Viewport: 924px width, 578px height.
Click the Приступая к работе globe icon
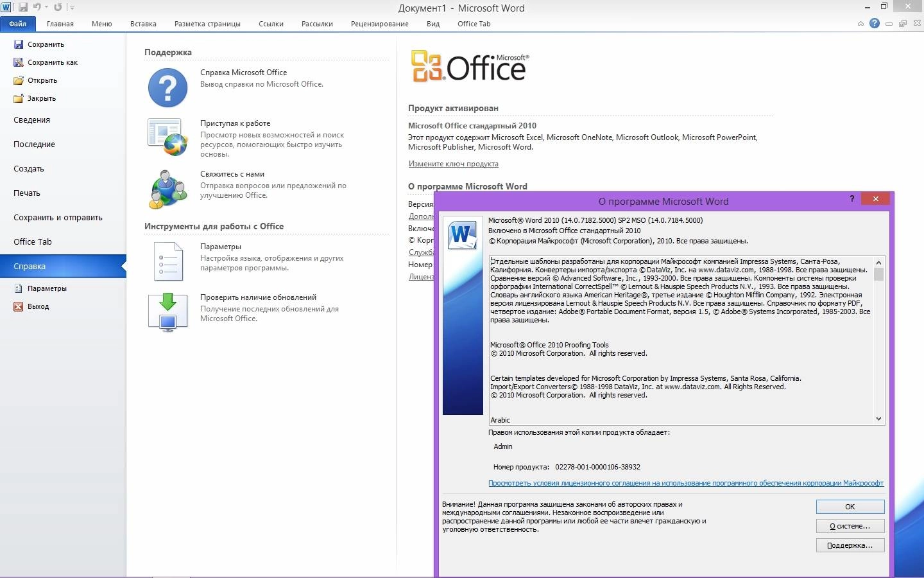[x=167, y=137]
